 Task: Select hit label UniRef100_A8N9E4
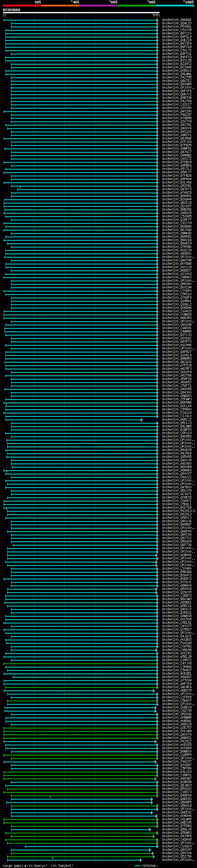176,470
